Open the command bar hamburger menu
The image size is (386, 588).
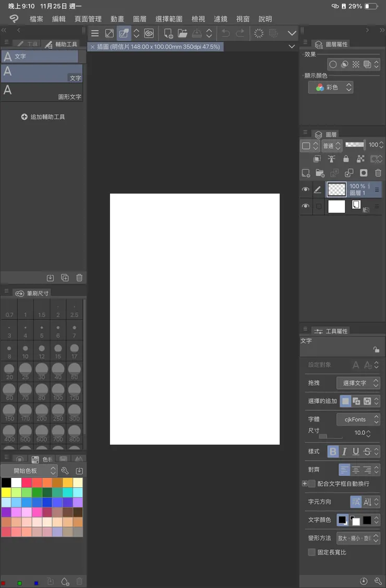pyautogui.click(x=95, y=33)
